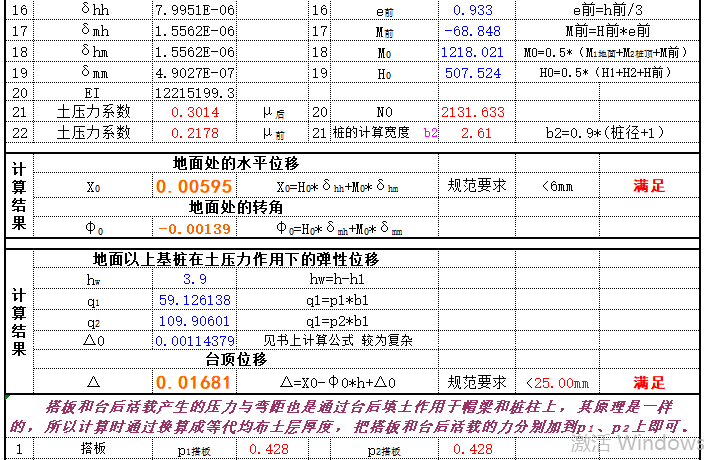Select the formula cell e前=h前/3
Viewport: 704px width, 460px height.
[607, 10]
